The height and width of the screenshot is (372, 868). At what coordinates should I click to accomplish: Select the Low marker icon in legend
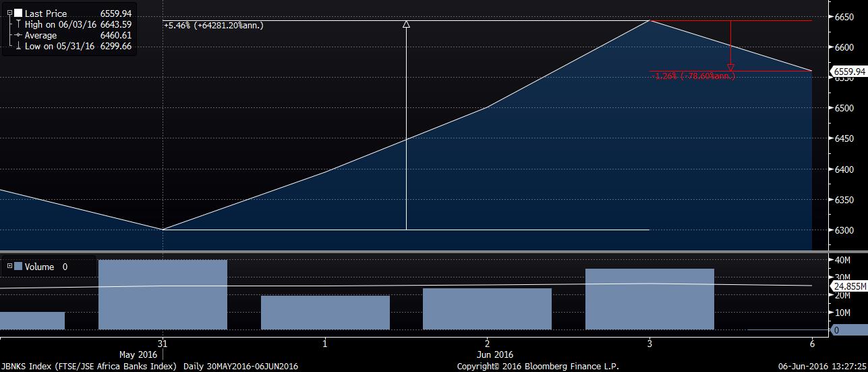18,47
